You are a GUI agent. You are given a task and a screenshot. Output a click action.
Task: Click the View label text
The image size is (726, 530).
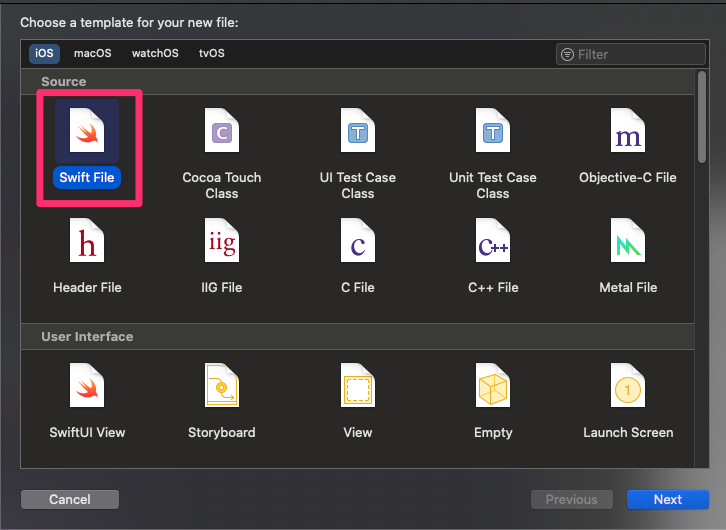[x=358, y=432]
